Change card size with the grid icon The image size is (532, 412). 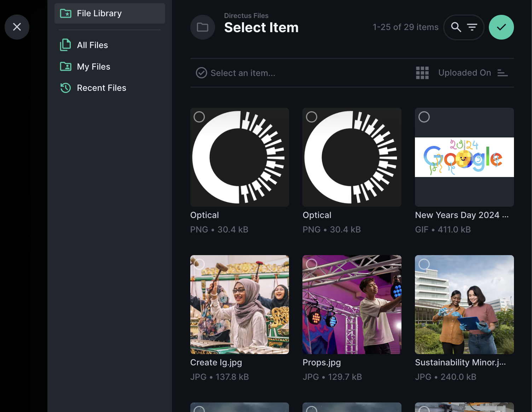(x=422, y=73)
